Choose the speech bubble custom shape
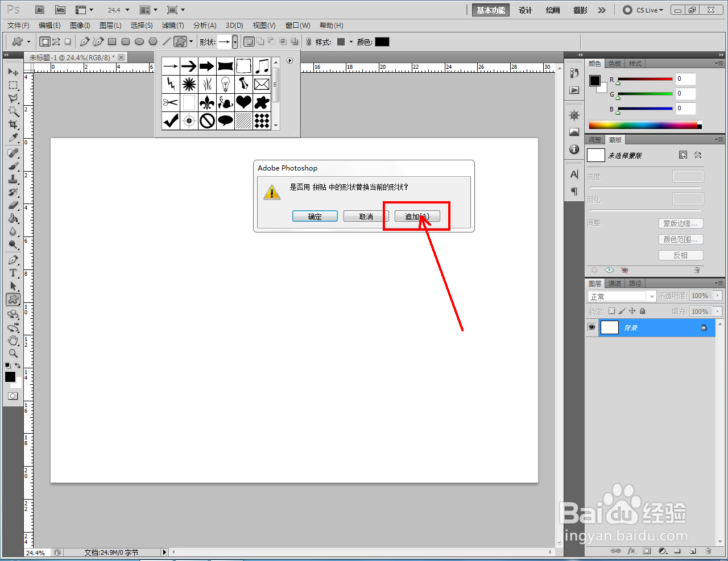728x561 pixels. pos(225,120)
